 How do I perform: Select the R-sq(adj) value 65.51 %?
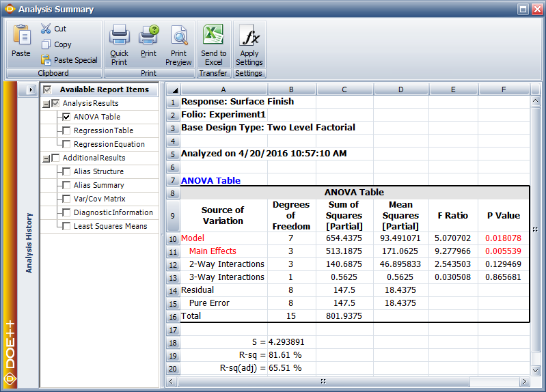pyautogui.click(x=292, y=368)
